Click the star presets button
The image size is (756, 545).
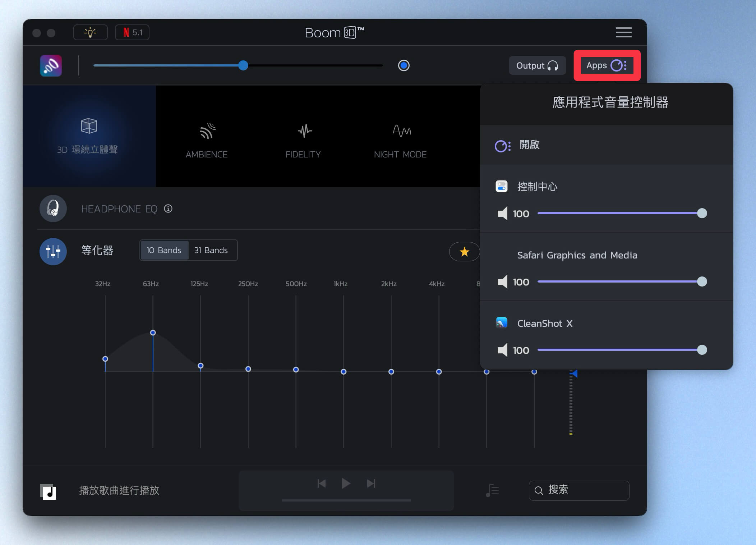(x=464, y=252)
